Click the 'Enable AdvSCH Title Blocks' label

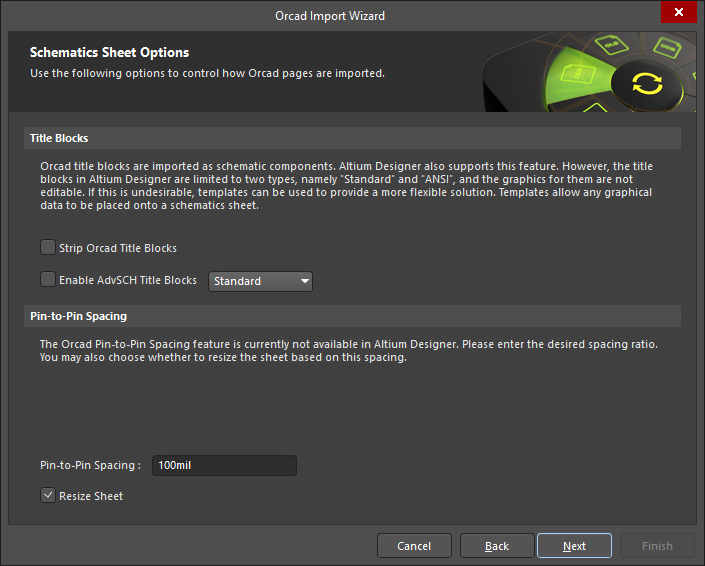pos(128,280)
